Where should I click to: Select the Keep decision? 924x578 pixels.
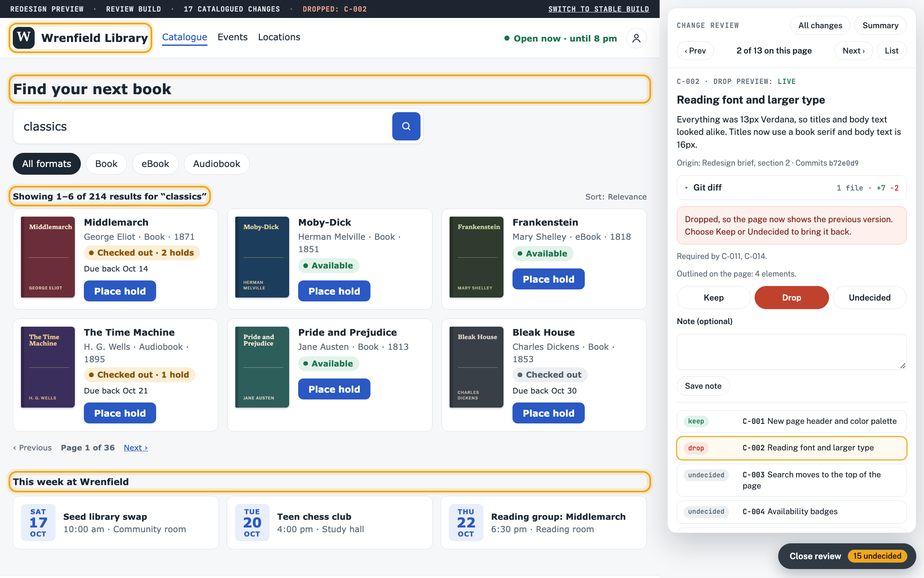(714, 298)
